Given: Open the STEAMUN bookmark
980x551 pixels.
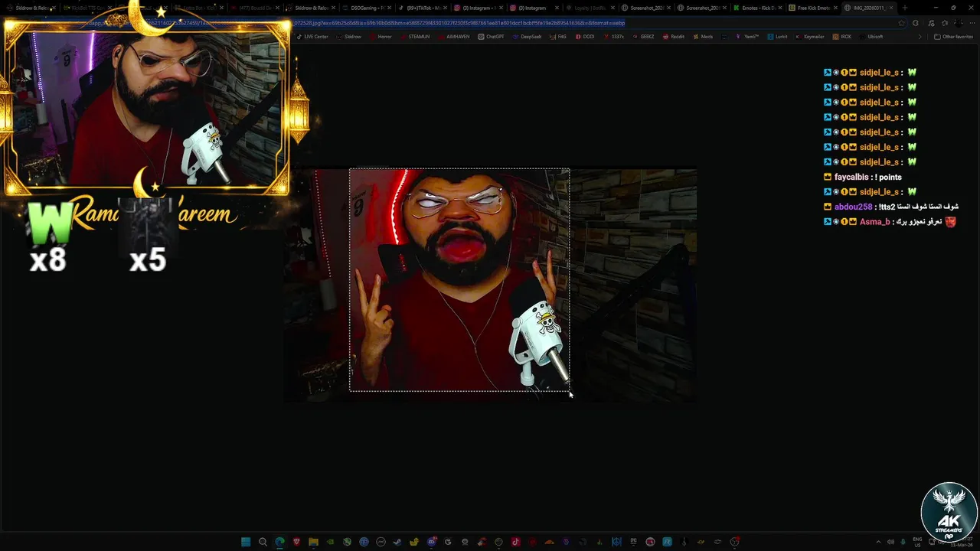Looking at the screenshot, I should point(416,37).
